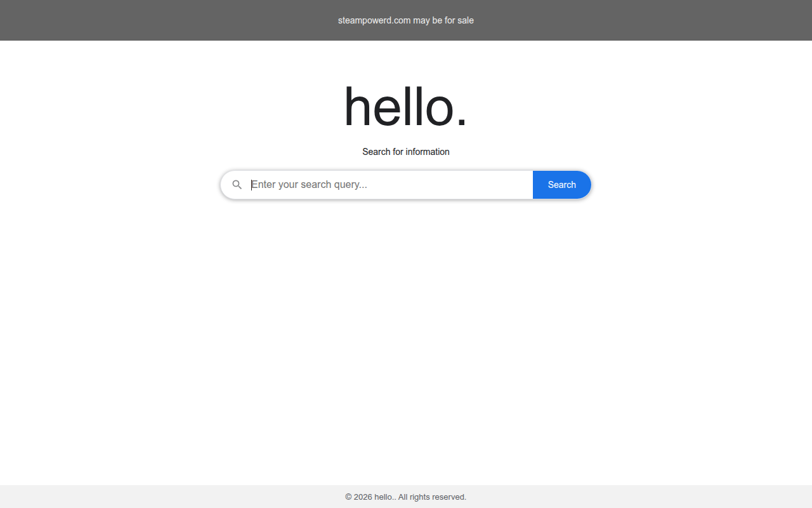
Task: Click the magnifying glass search icon
Action: click(x=237, y=185)
